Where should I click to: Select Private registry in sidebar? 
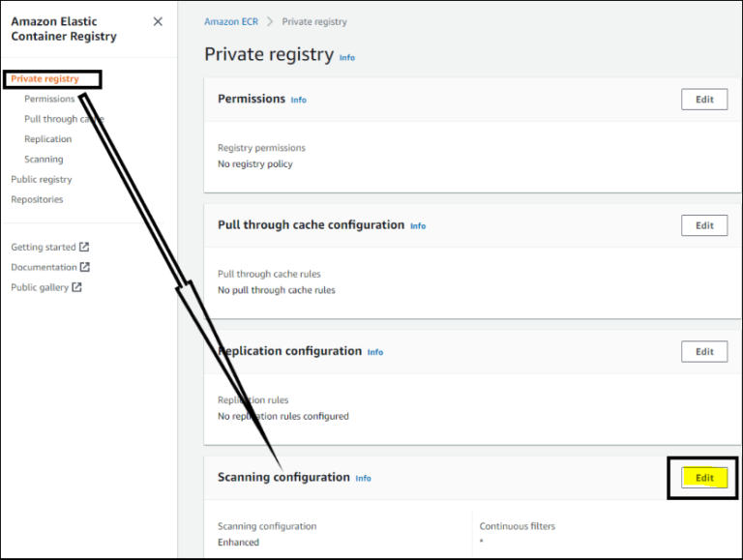point(45,78)
